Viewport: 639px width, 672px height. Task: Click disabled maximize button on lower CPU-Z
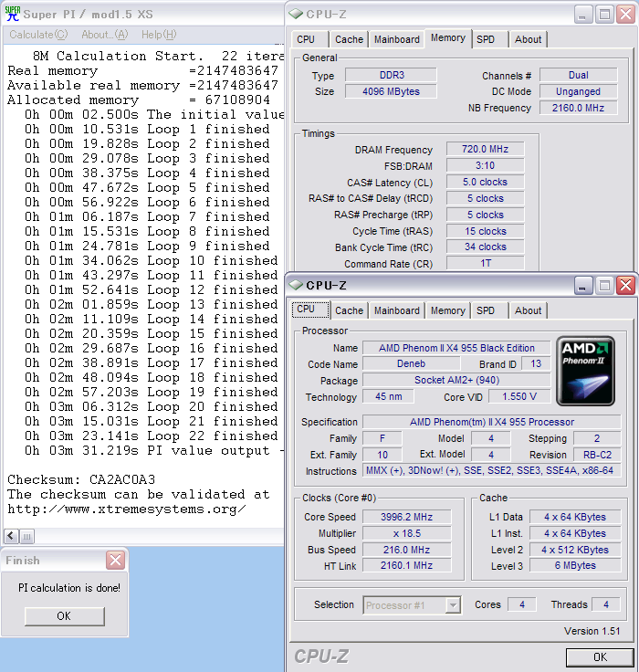click(x=604, y=286)
